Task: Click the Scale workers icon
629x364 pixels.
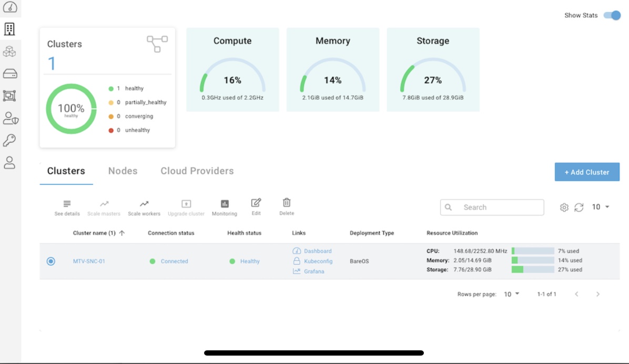Action: click(144, 204)
